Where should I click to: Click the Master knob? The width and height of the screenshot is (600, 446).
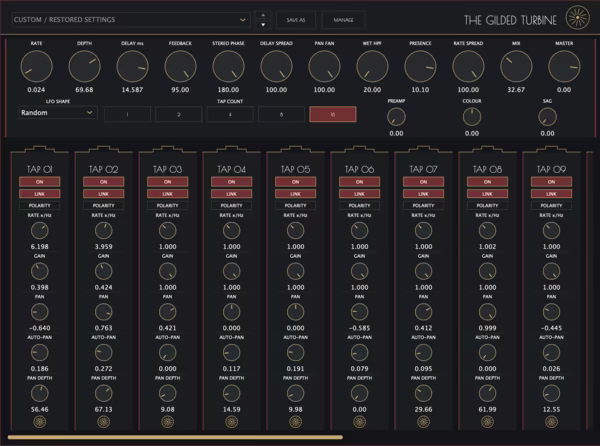[564, 67]
